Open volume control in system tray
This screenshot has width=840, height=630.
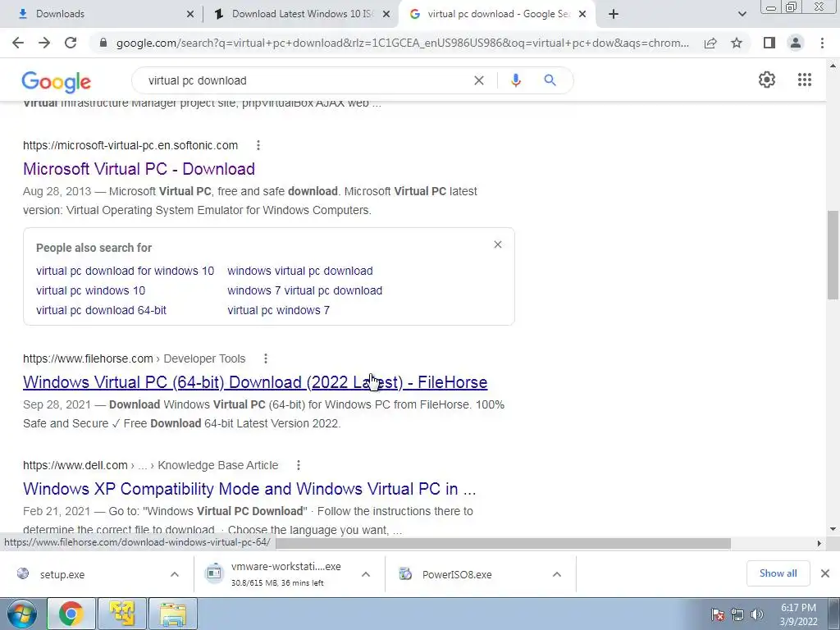(x=756, y=614)
